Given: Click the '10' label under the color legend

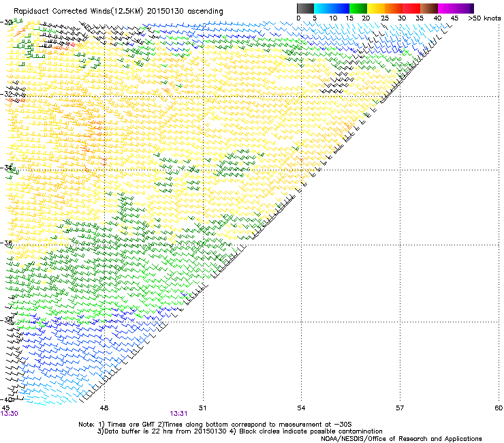Looking at the screenshot, I should click(333, 18).
